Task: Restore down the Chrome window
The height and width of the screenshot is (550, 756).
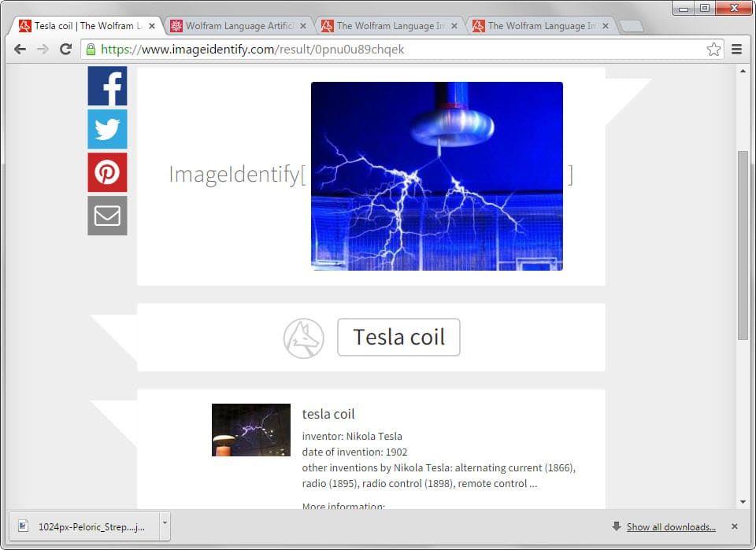Action: pos(704,9)
